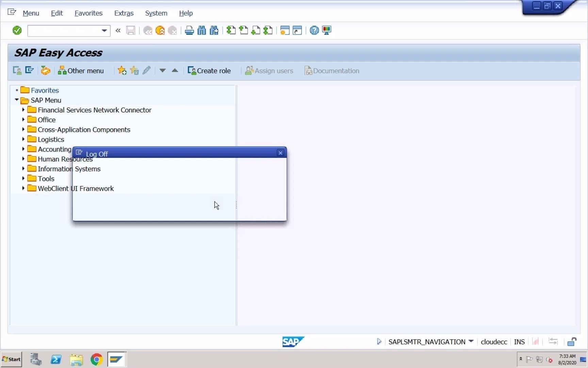Open File Explorer from the taskbar

[76, 359]
